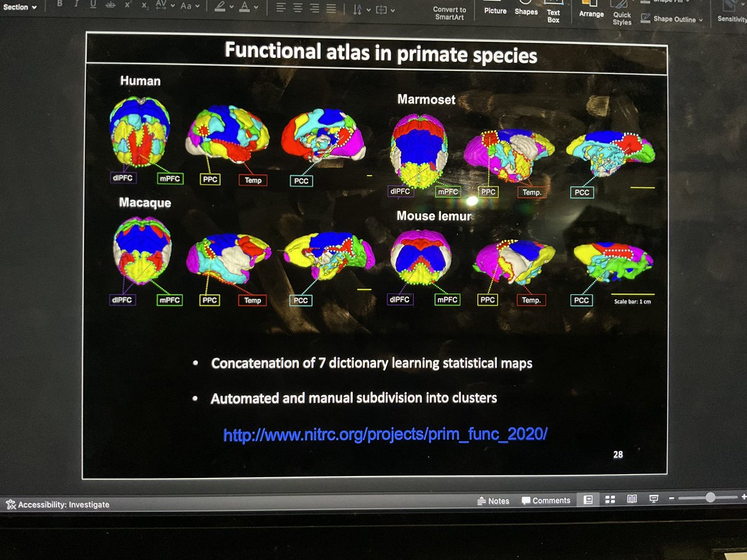Switch to Reading view
Viewport: 747px width, 560px height.
tap(632, 499)
